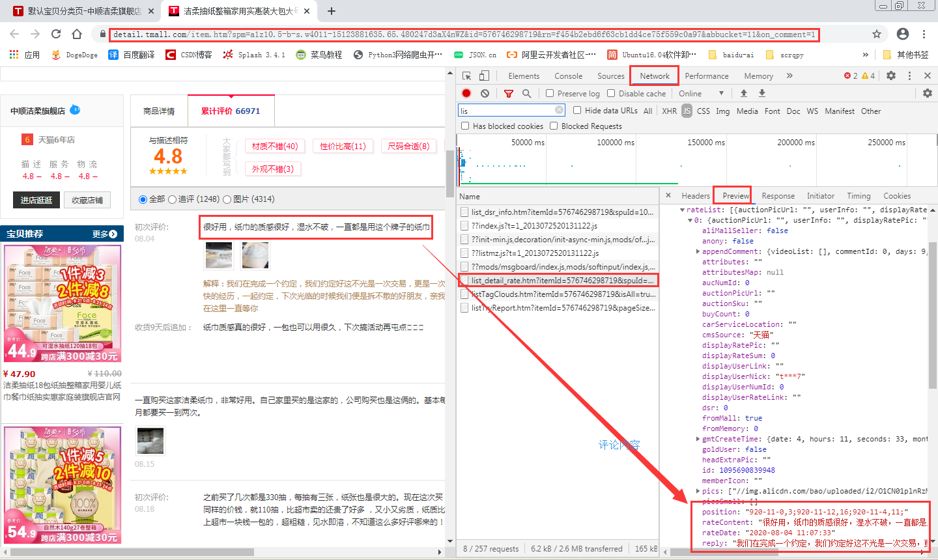Open DevTools customize three-dot menu
The height and width of the screenshot is (560, 938).
pyautogui.click(x=910, y=76)
